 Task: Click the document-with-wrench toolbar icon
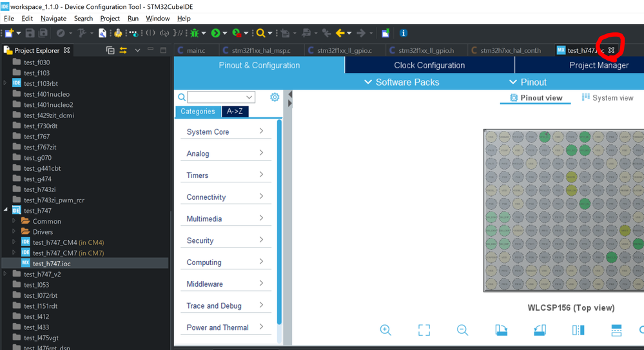(x=102, y=34)
